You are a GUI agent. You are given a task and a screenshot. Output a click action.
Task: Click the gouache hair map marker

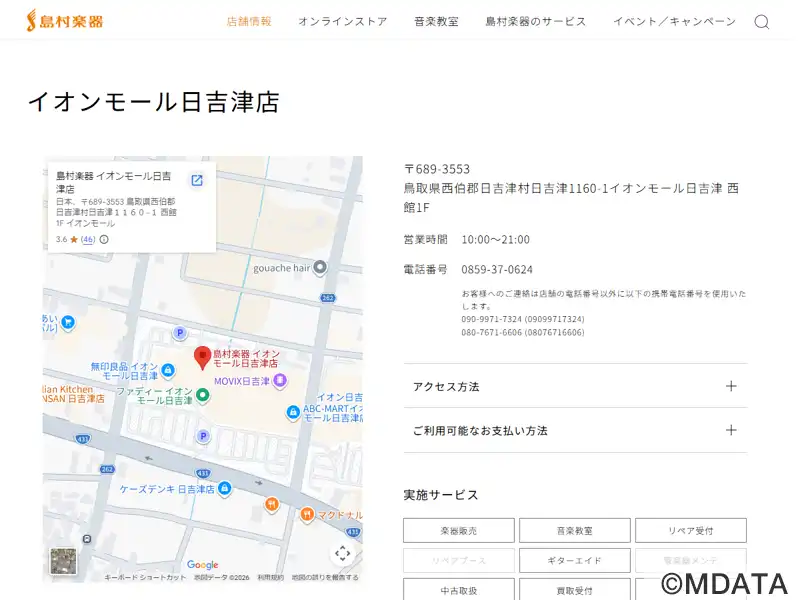pyautogui.click(x=320, y=267)
